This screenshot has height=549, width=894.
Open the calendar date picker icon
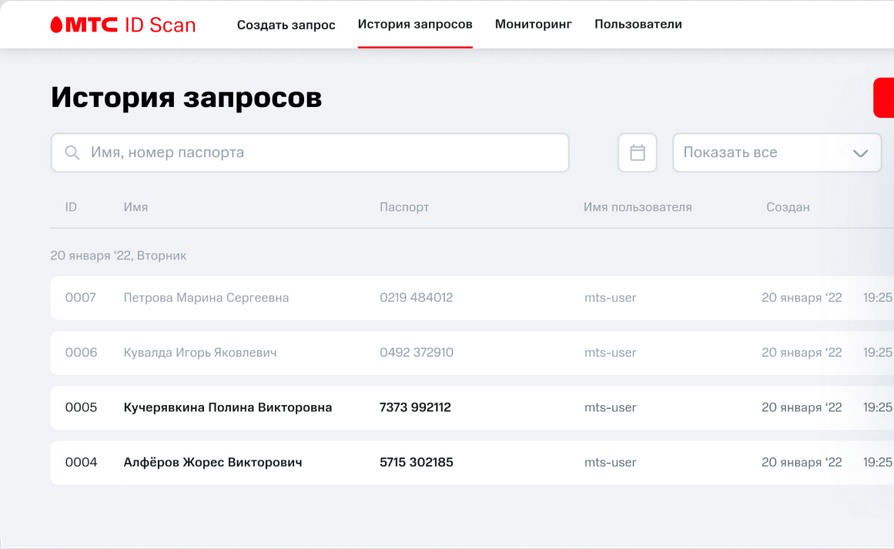tap(637, 153)
